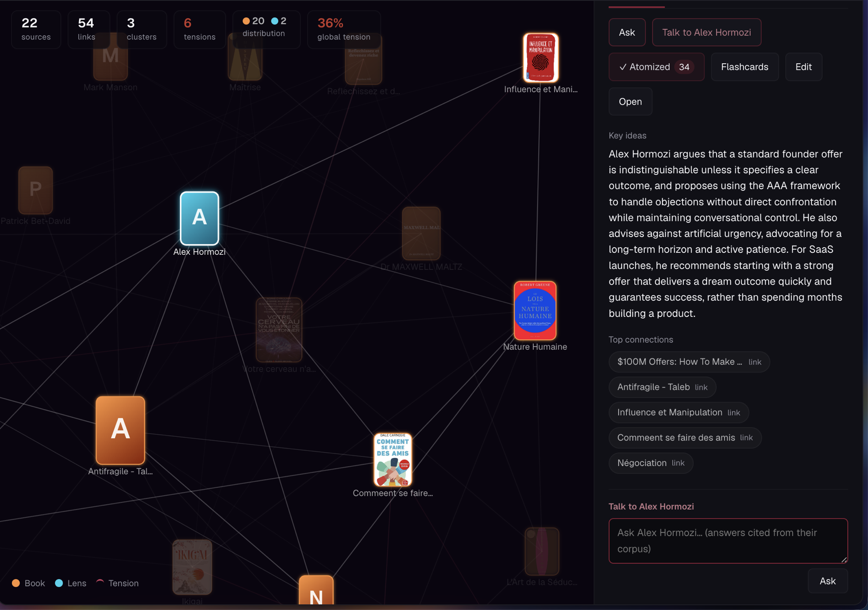Open the Ikigai book node
This screenshot has height=610, width=868.
tap(192, 567)
